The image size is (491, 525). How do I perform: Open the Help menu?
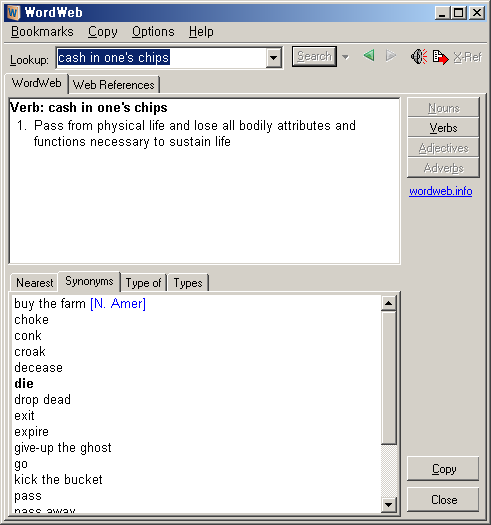pyautogui.click(x=201, y=31)
